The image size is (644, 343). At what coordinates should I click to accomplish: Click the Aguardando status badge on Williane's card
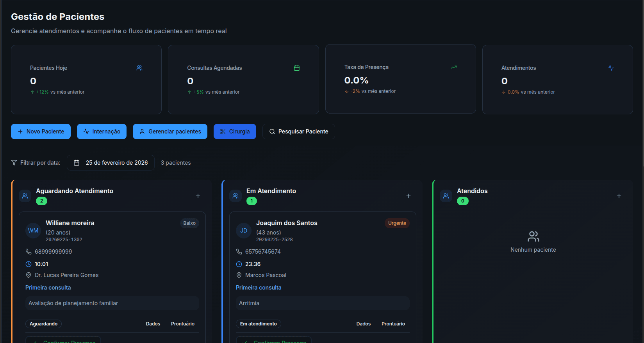coord(43,324)
